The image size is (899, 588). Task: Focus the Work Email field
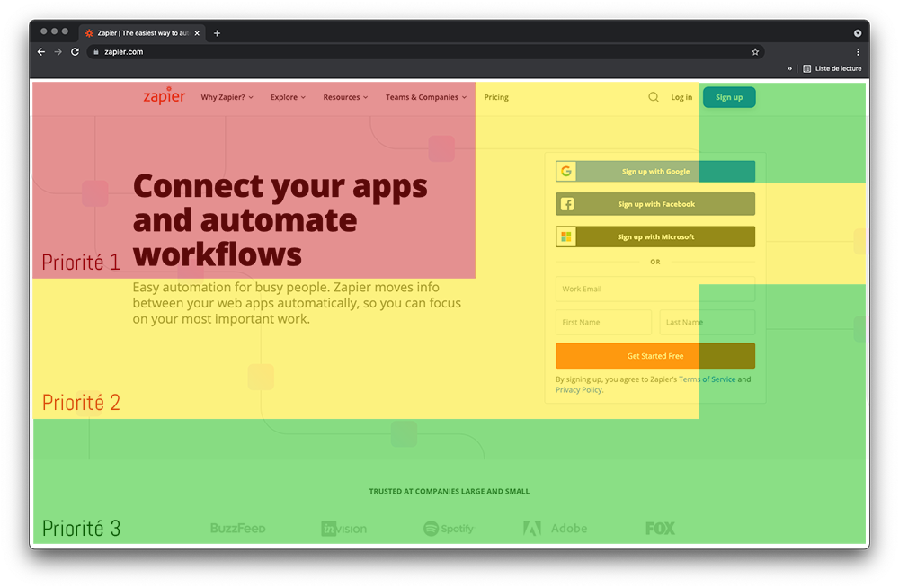click(654, 289)
